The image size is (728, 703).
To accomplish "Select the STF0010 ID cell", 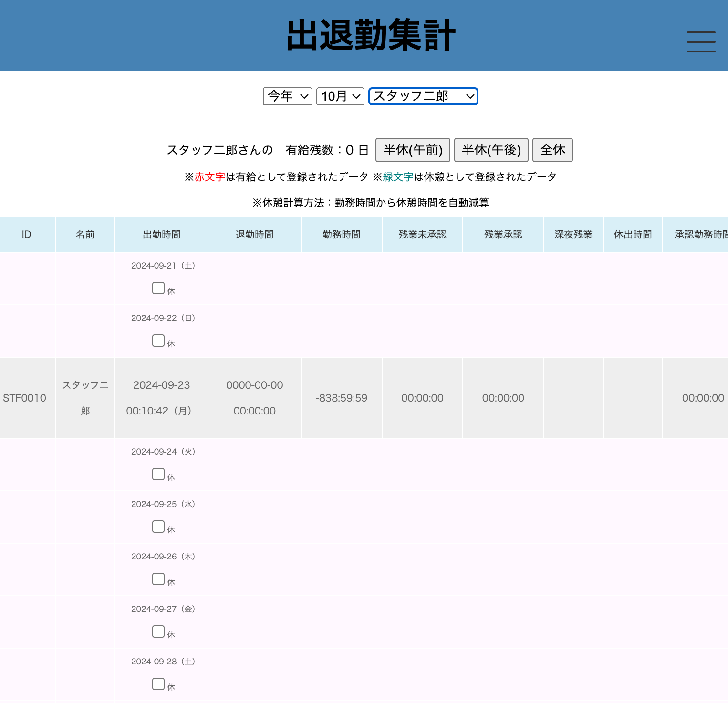I will tap(25, 398).
